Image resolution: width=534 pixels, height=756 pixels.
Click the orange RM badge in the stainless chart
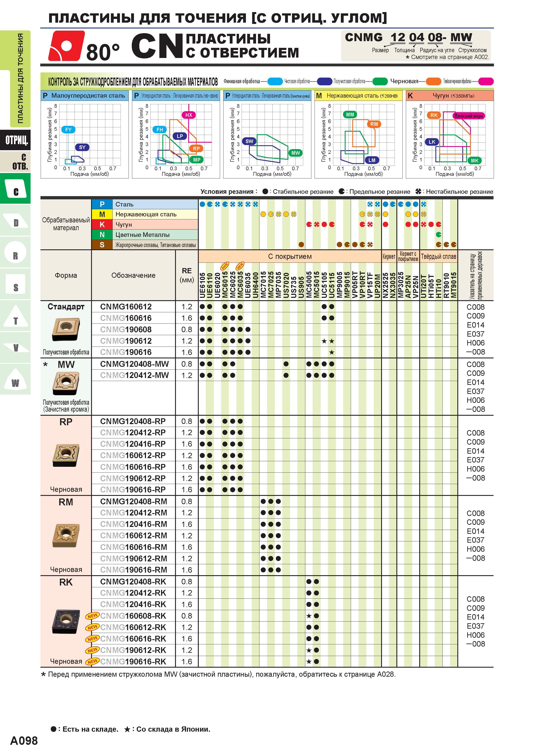click(x=374, y=124)
